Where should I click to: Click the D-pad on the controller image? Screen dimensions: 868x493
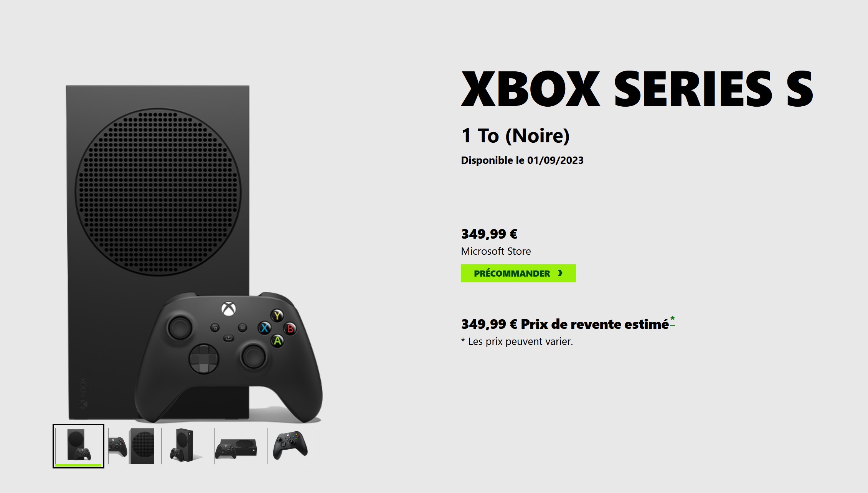(204, 358)
